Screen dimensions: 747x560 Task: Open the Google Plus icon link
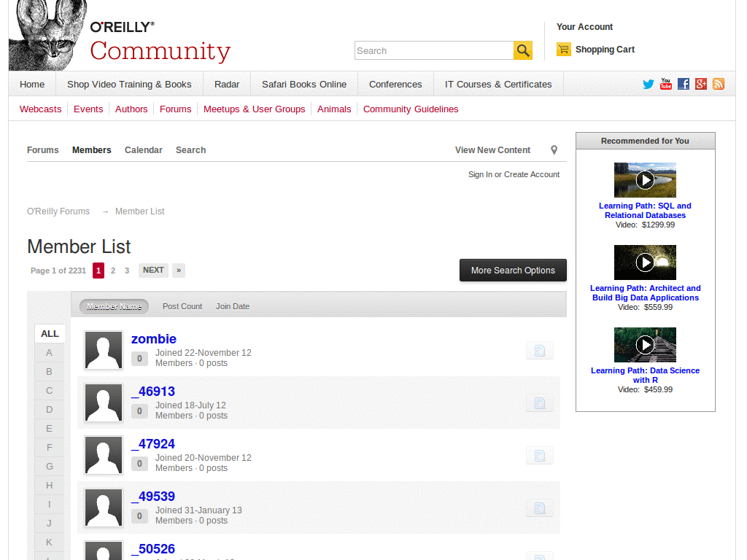[701, 84]
